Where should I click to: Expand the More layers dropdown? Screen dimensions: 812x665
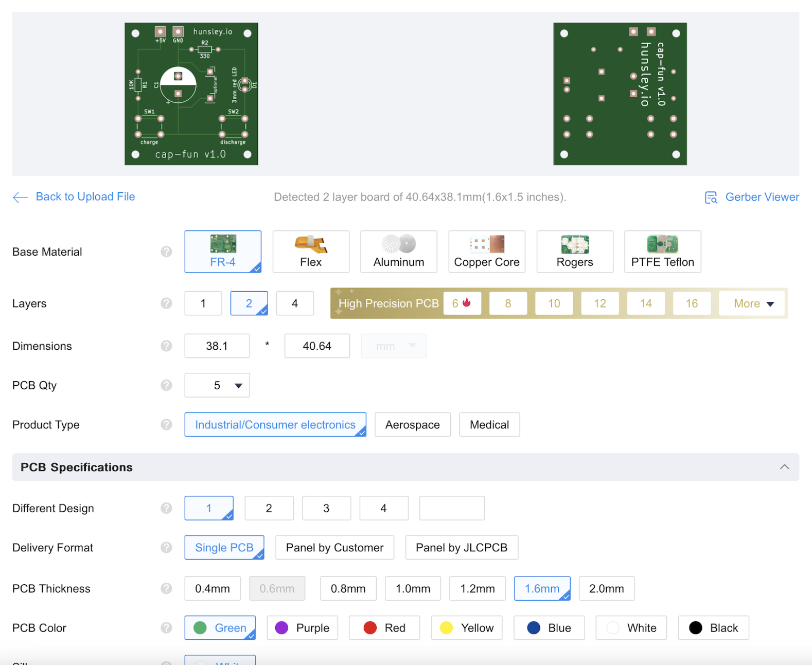(753, 303)
